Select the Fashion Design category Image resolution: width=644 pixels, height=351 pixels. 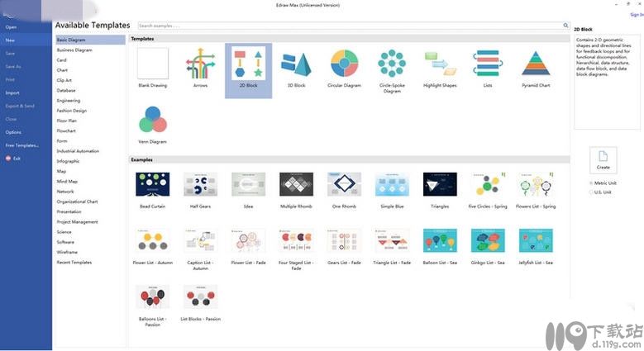[72, 111]
